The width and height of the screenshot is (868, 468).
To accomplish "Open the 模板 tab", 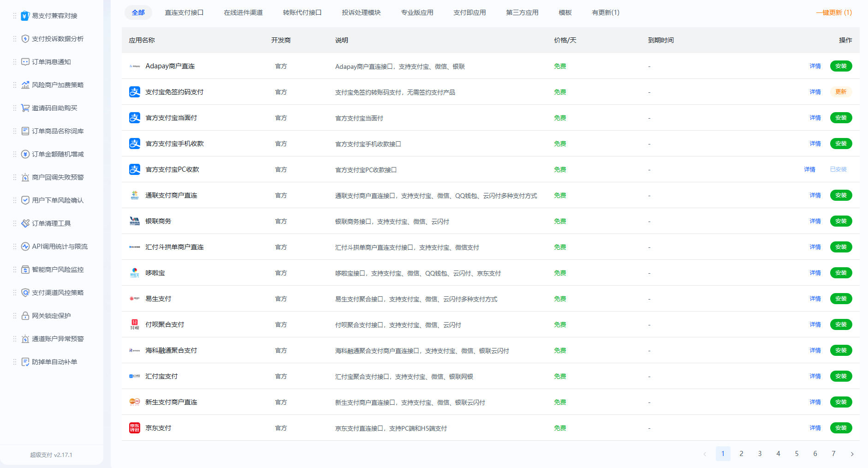I will (x=565, y=12).
